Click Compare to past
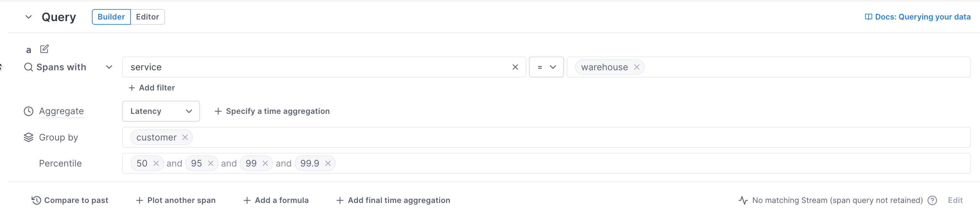This screenshot has height=216, width=980. coord(69,200)
